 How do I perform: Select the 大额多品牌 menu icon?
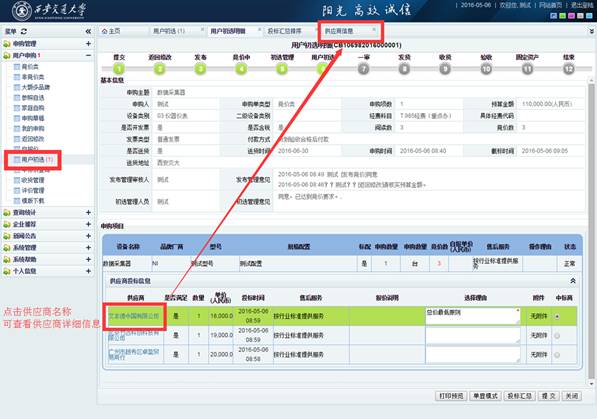[x=17, y=87]
